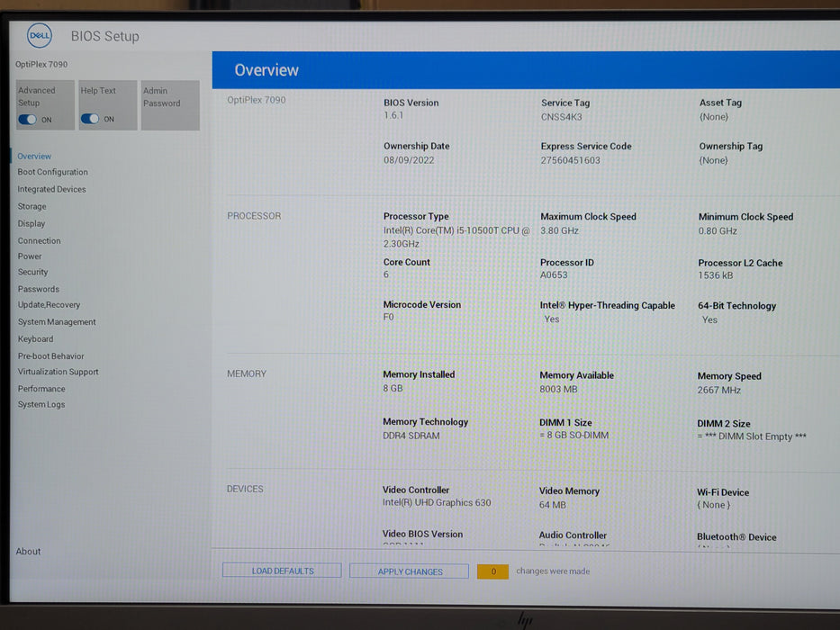Click the Service Tag value CNSS4K3

tap(562, 117)
